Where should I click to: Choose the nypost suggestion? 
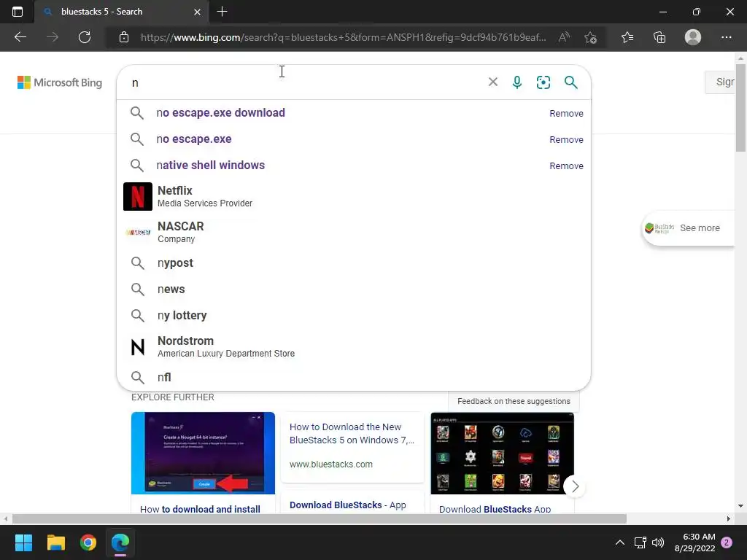[x=354, y=262]
